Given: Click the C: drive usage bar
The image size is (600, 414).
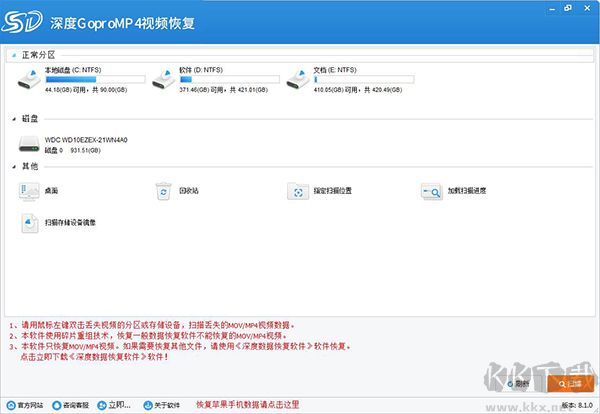Looking at the screenshot, I should 95,78.
